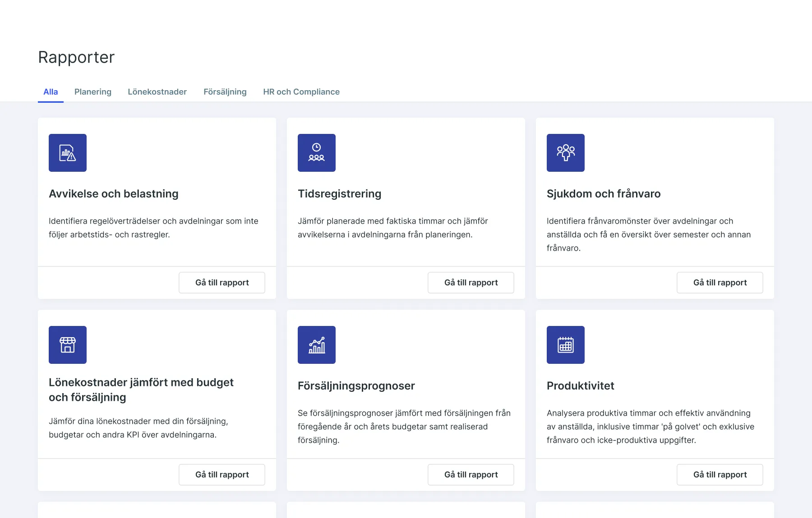
Task: Select the Alla tab
Action: tap(51, 92)
